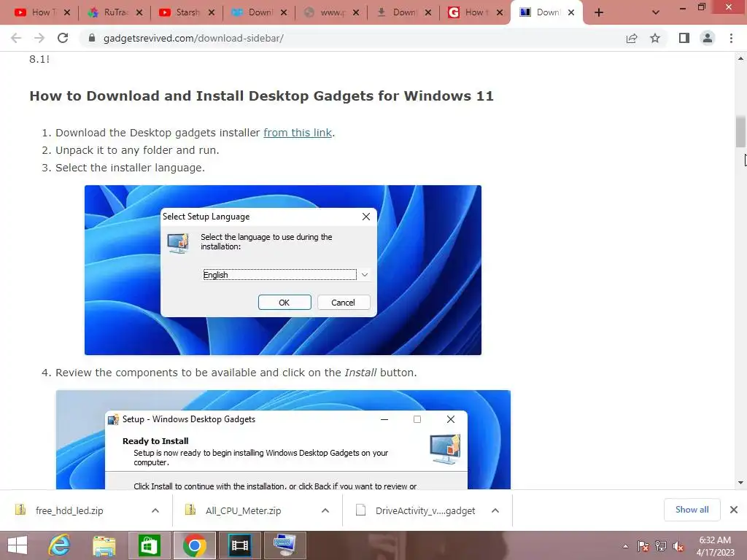Viewport: 747px width, 560px height.
Task: Close the downloads bar
Action: pos(734,510)
